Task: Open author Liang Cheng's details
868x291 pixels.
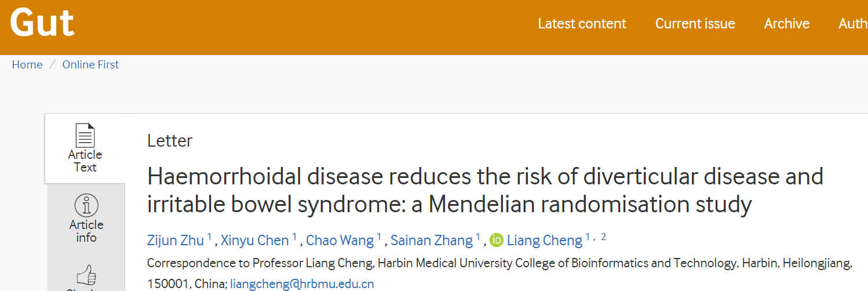Action: pos(545,241)
